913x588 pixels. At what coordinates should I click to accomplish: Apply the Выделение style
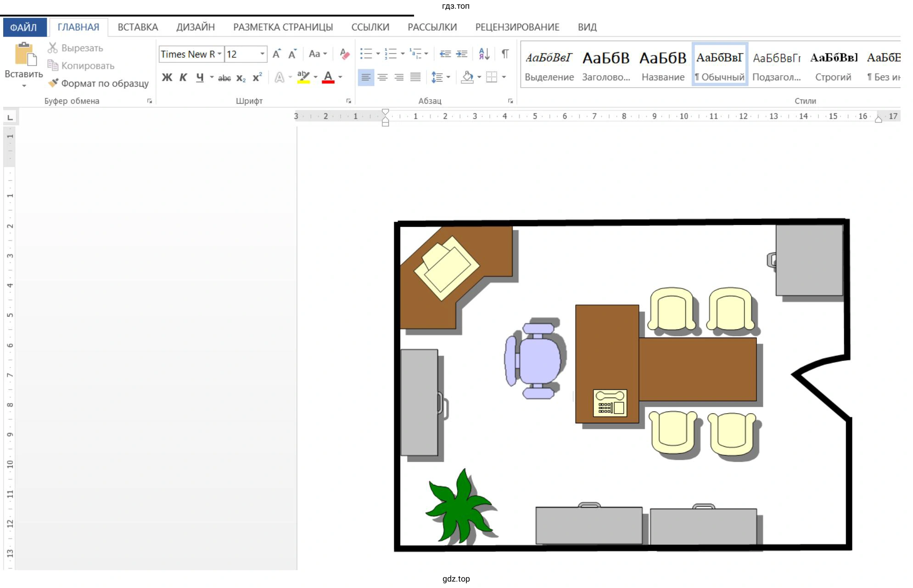549,66
